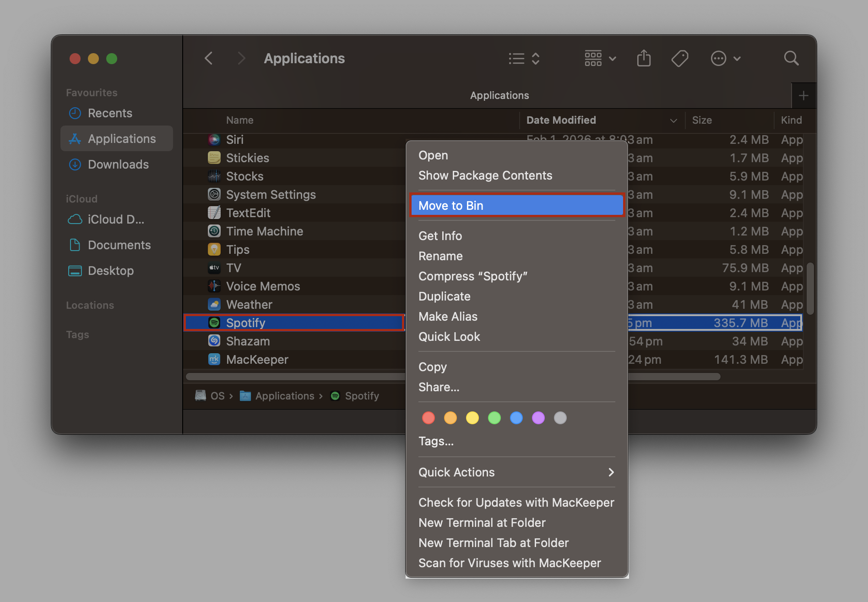The width and height of the screenshot is (868, 602).
Task: Sort by the Kind column header
Action: 791,120
